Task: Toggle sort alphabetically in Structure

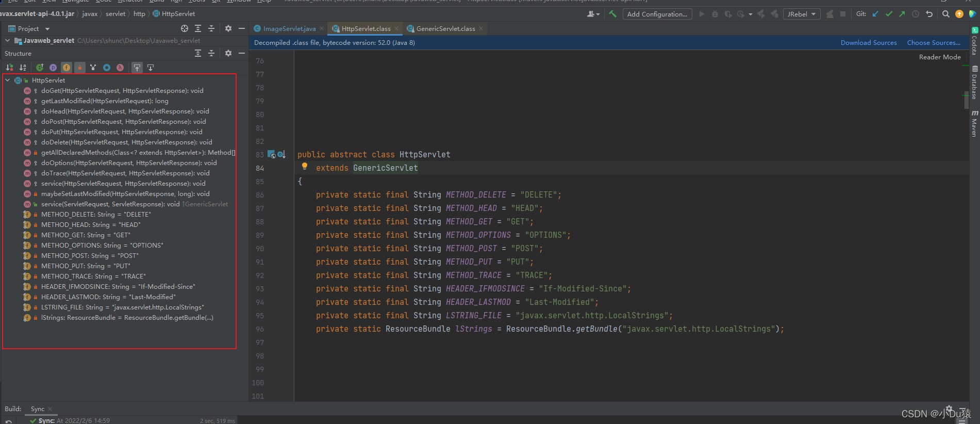Action: pos(23,67)
